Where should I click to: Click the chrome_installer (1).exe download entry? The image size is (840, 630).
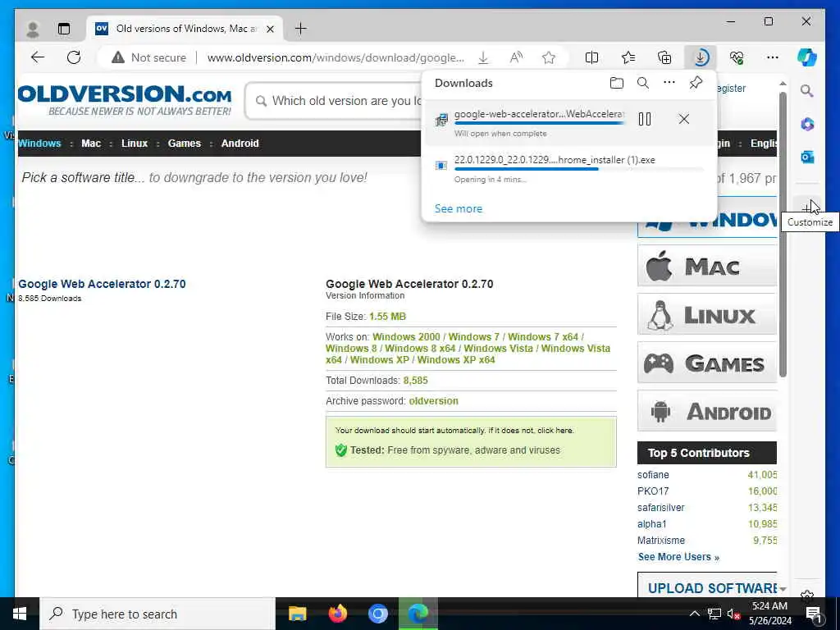tap(569, 169)
